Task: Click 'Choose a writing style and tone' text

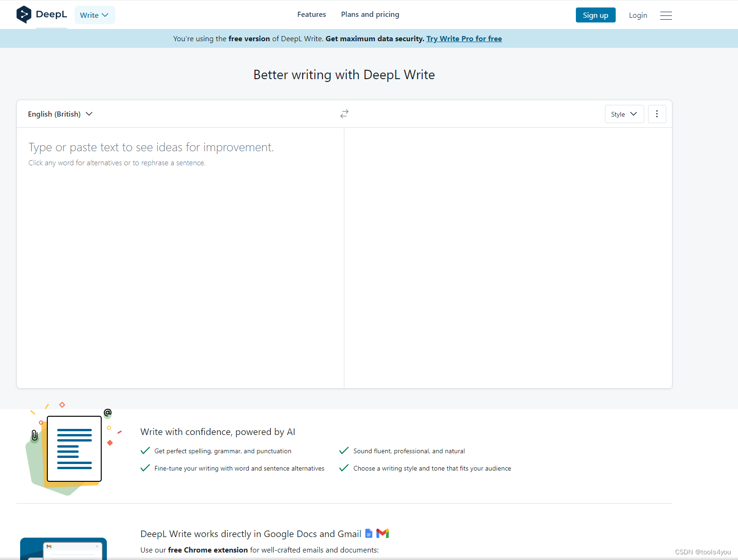Action: (x=432, y=468)
